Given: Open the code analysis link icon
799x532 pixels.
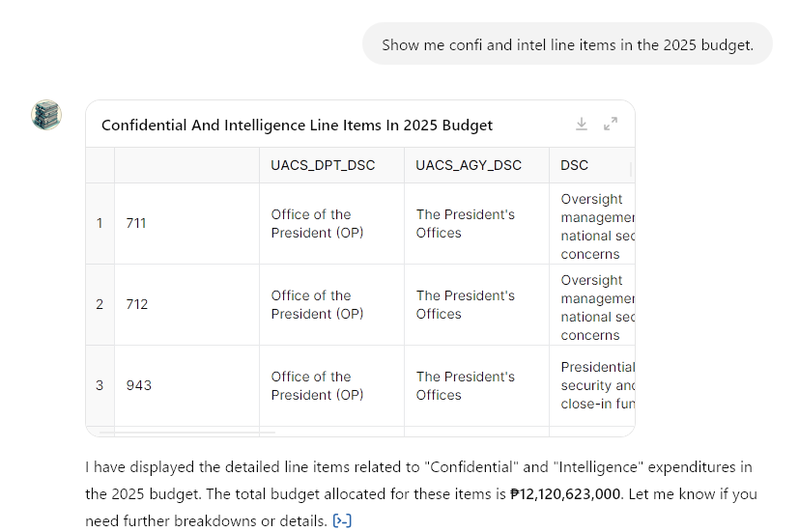Looking at the screenshot, I should 342,520.
